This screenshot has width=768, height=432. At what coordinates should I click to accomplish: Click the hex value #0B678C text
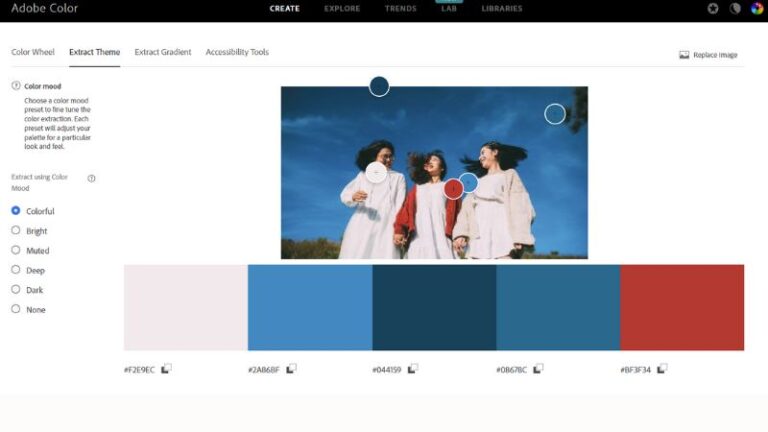point(511,370)
